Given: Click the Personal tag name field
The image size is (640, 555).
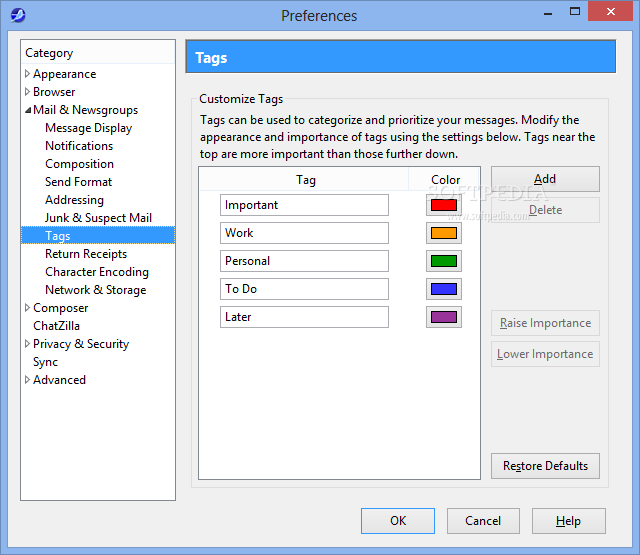Looking at the screenshot, I should coord(304,261).
